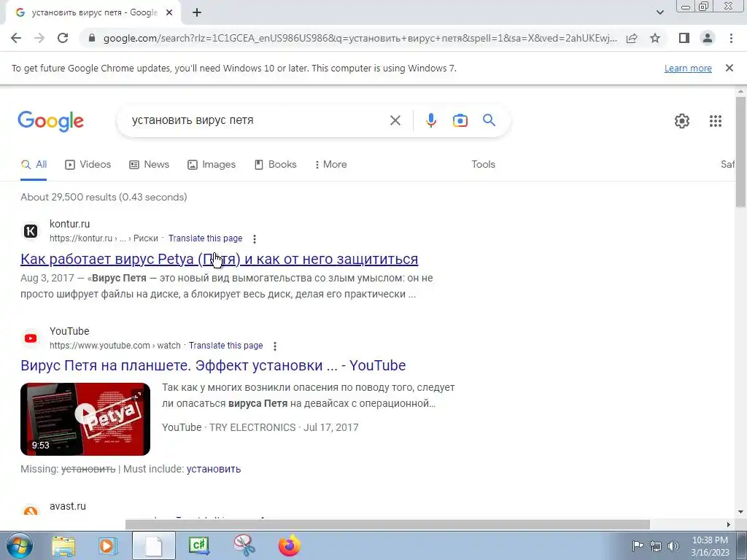Launch Windows Media Player from taskbar
This screenshot has height=560, width=747.
click(108, 546)
